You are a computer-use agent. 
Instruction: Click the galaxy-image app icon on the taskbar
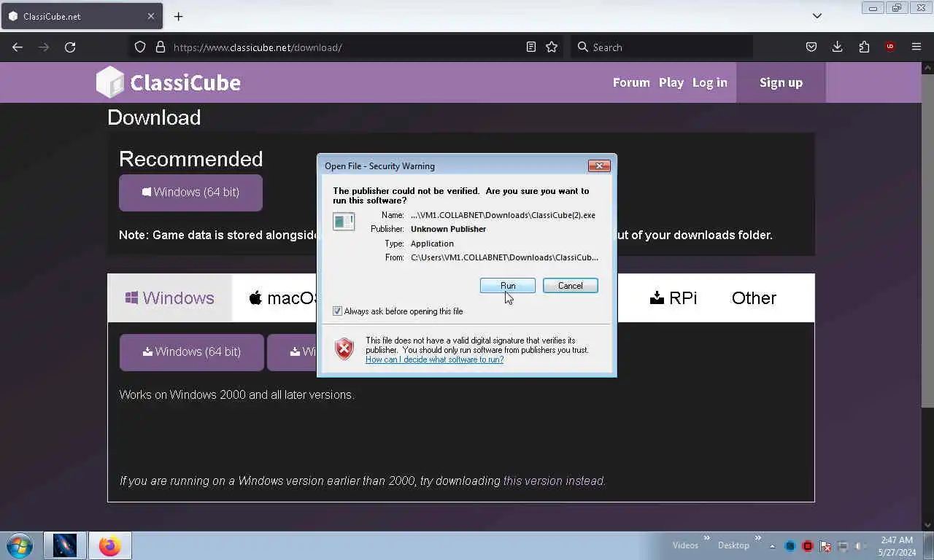tap(64, 545)
